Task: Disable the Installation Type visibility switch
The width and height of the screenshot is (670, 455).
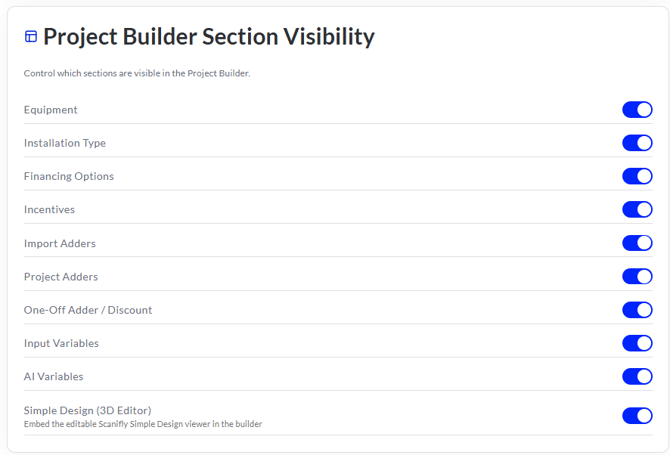Action: click(637, 143)
